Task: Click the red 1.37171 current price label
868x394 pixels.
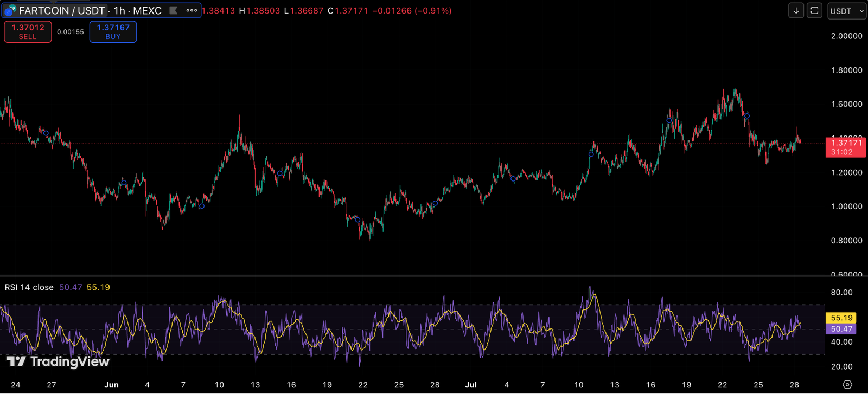Action: (845, 147)
